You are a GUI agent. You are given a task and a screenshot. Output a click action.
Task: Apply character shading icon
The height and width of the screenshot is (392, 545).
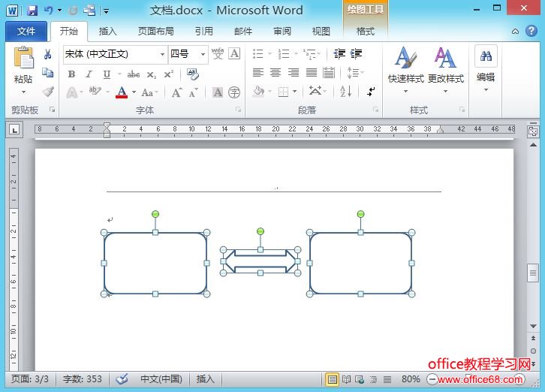click(218, 92)
